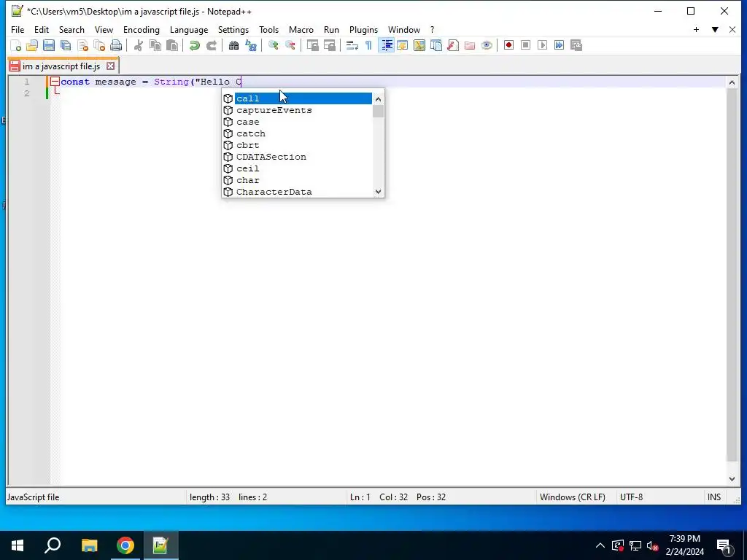Toggle synchronized horizontal scrolling

pos(329,45)
